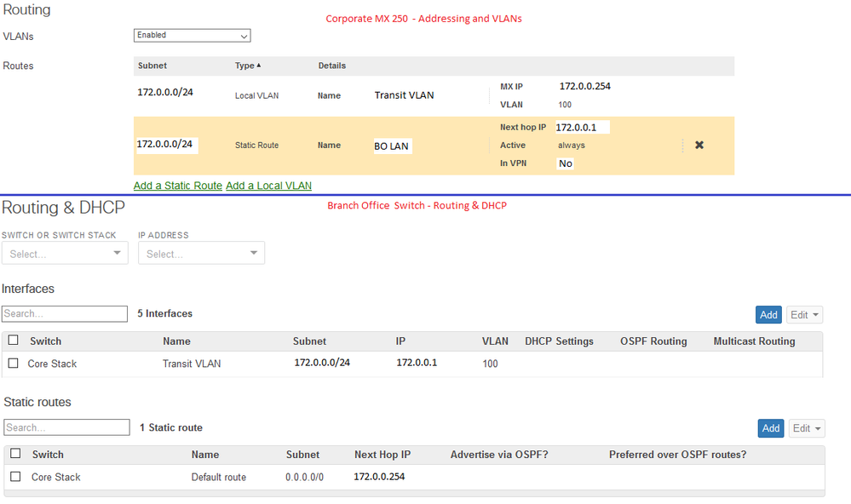851x504 pixels.
Task: Edit the BO LAN name field
Action: pos(393,146)
